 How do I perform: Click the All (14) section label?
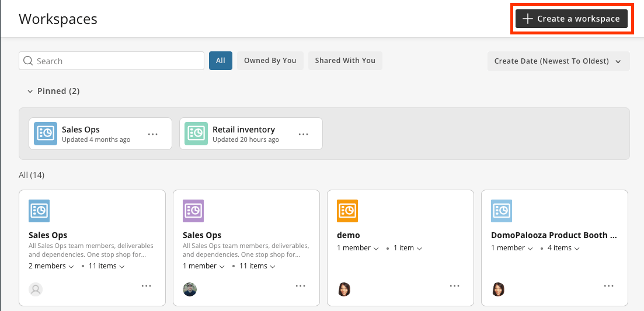click(32, 176)
